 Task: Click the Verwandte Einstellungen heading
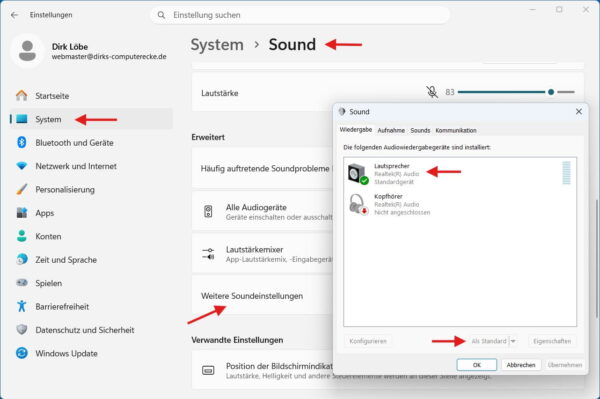click(x=237, y=340)
